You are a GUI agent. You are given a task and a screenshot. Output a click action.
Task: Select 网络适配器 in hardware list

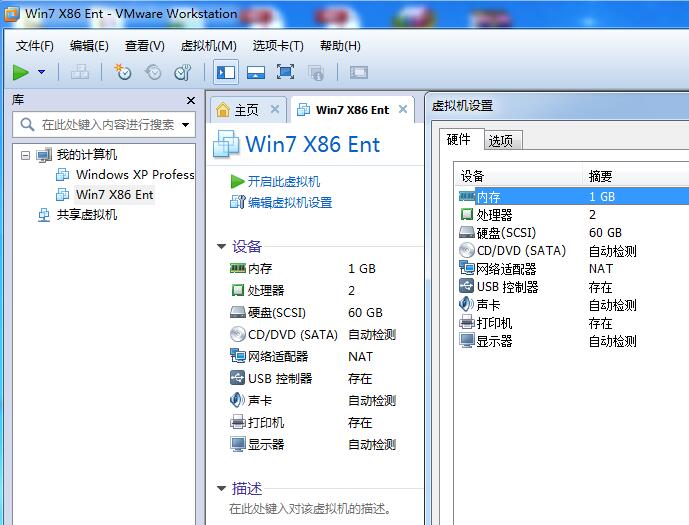506,269
